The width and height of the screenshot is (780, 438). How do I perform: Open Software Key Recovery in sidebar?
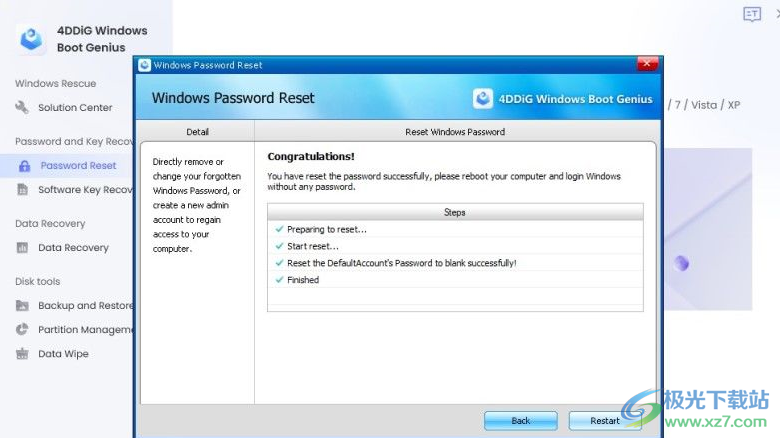[85, 190]
